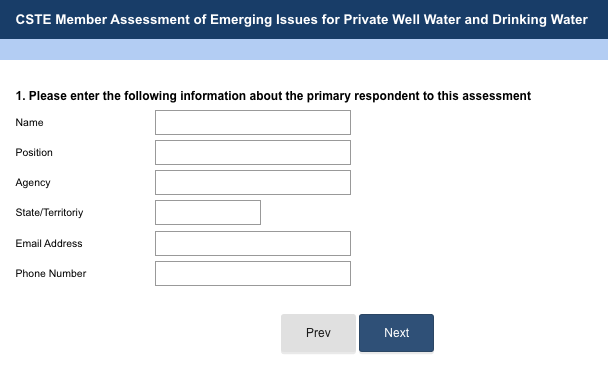Go to the next page with Next
The image size is (608, 387).
point(396,333)
